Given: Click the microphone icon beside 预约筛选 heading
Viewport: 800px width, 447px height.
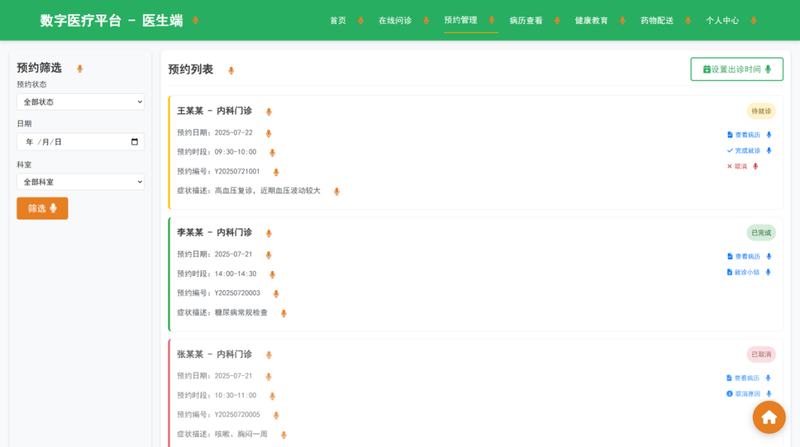Looking at the screenshot, I should pyautogui.click(x=80, y=69).
